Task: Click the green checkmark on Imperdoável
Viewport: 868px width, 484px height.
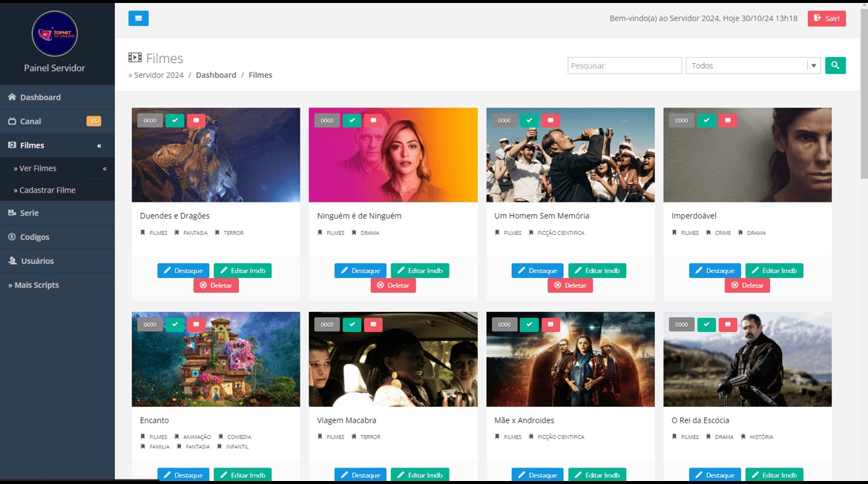Action: (x=706, y=120)
